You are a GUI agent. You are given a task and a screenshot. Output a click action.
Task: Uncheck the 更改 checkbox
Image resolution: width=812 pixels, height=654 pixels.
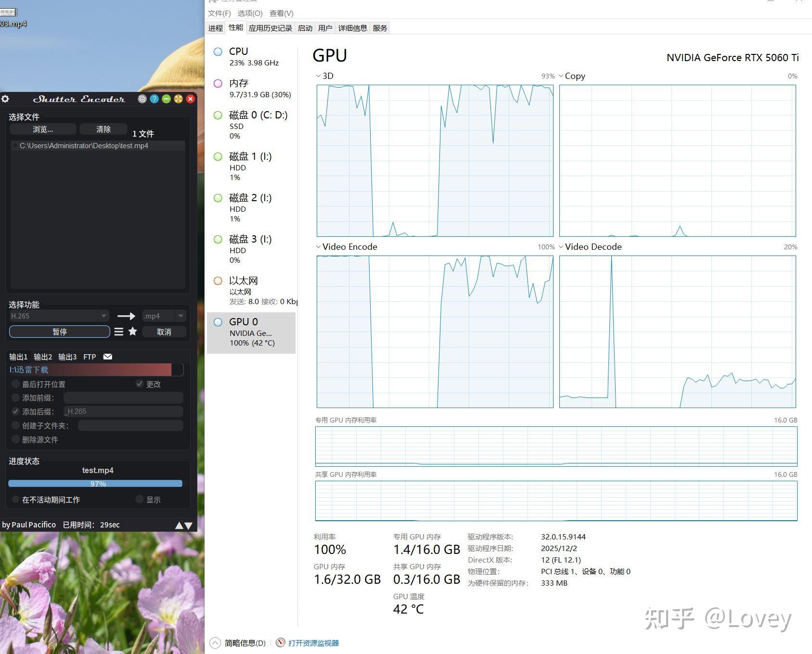point(140,384)
